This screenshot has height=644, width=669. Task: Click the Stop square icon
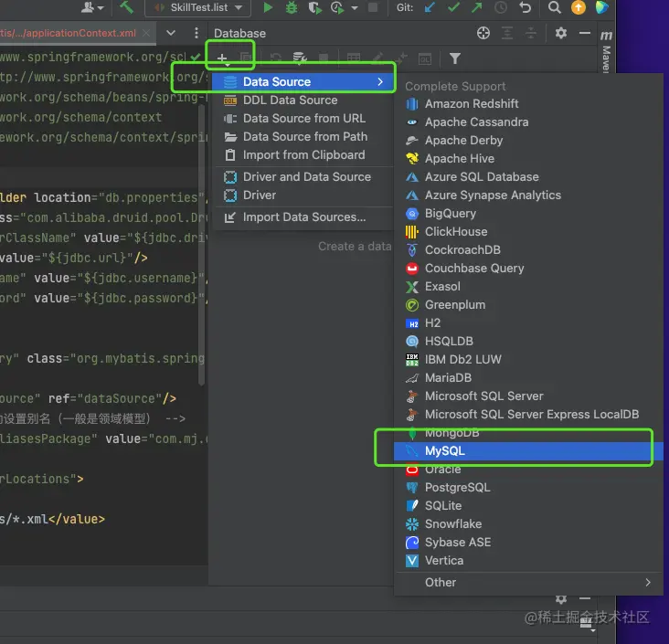[373, 7]
